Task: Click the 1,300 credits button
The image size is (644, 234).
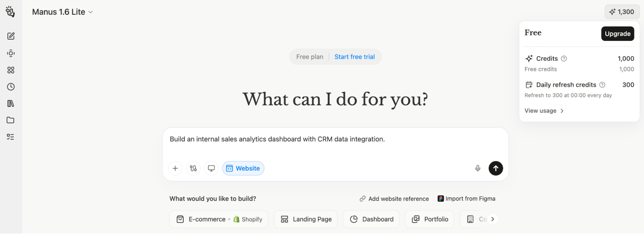Action: pyautogui.click(x=622, y=12)
